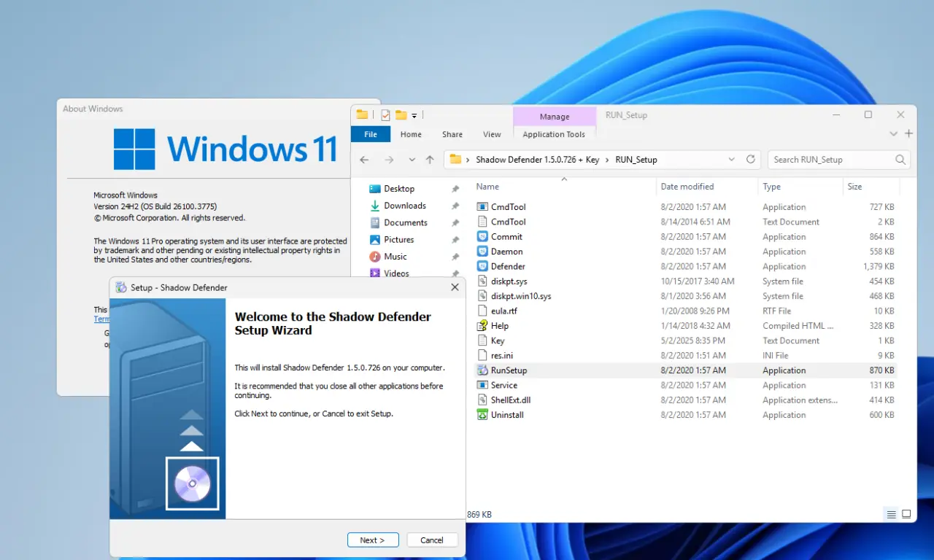Click the Manage contextual tab
Viewport: 934px width, 560px height.
[x=555, y=117]
